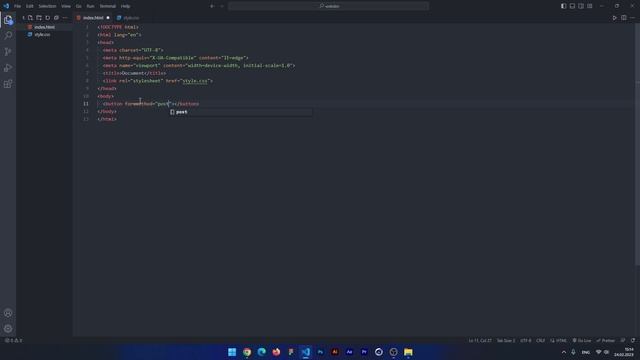Image resolution: width=640 pixels, height=360 pixels.
Task: Toggle the bottom panel layout
Action: 572,6
